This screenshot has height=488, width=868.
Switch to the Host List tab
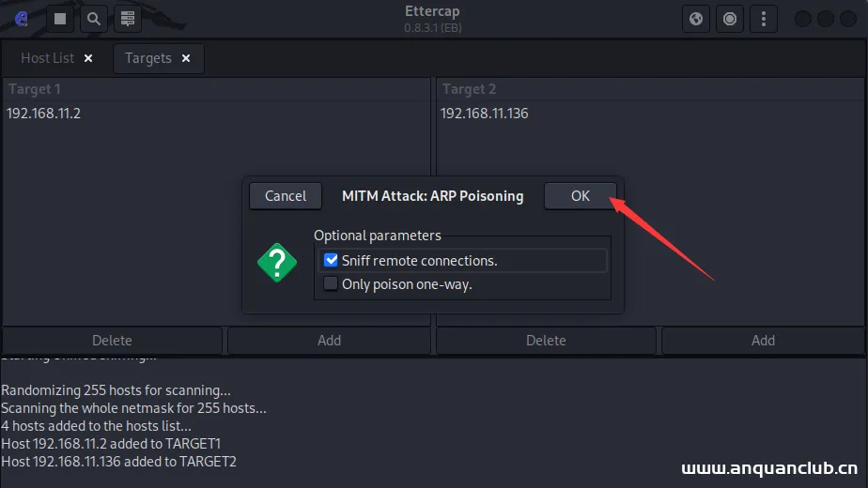[x=47, y=58]
